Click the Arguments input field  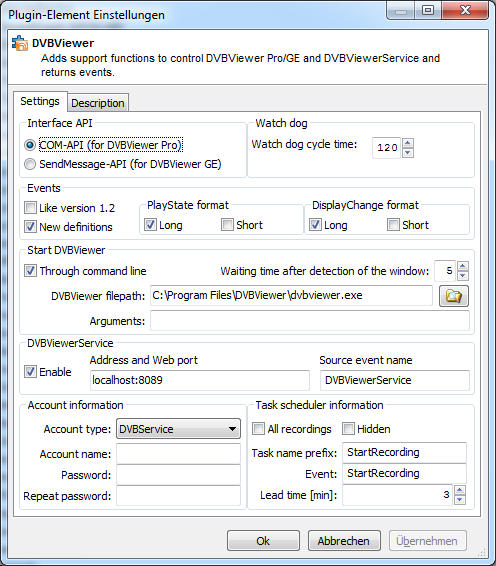tap(310, 321)
